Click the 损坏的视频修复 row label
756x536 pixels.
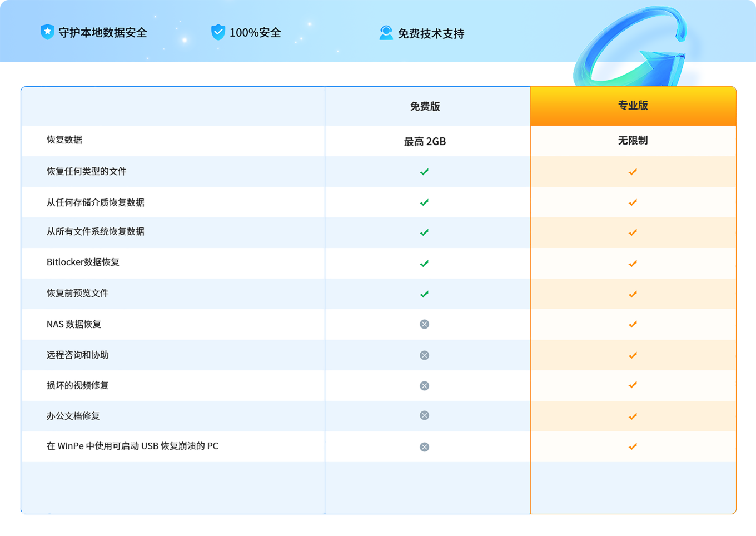tap(78, 385)
